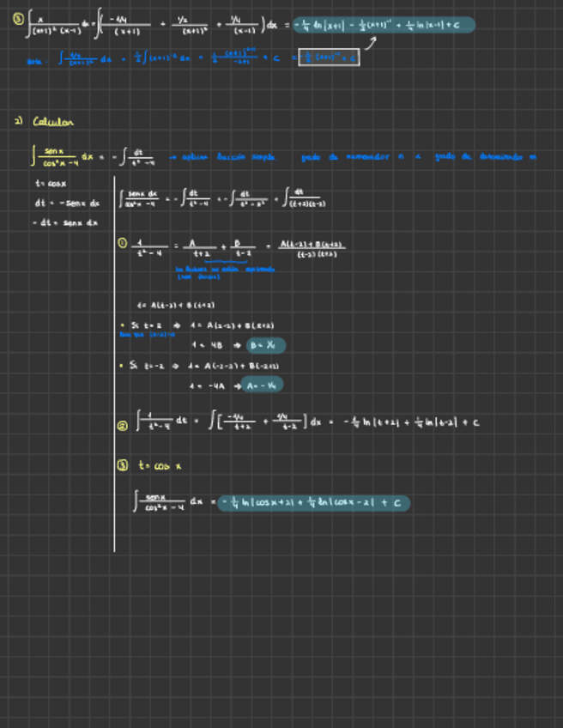Click the "t = cosx" substitution in left column
The width and height of the screenshot is (563, 728).
[51, 184]
